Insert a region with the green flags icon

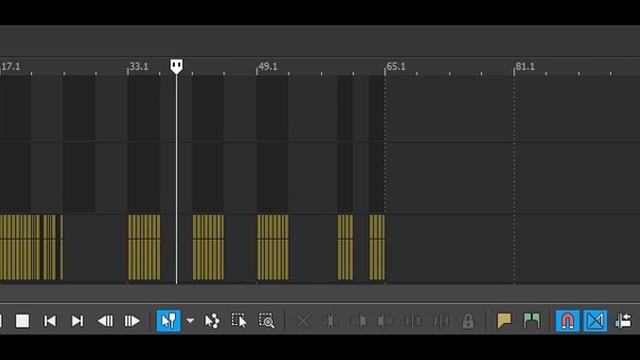531,321
